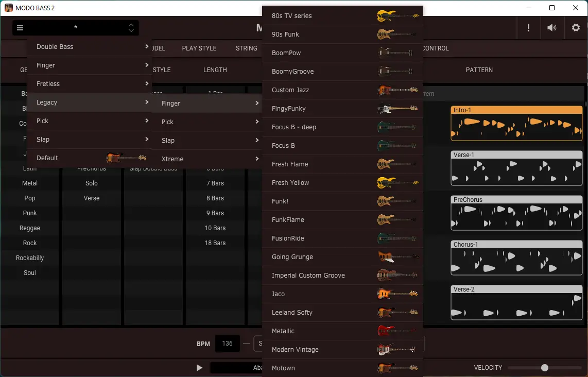
Task: Select the Verse-1 pattern
Action: [x=516, y=168]
